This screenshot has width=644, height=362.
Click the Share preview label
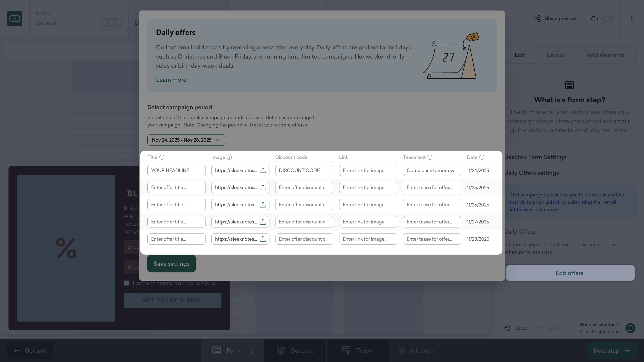pos(560,19)
